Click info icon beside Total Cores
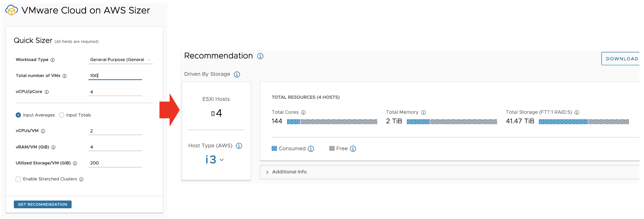 [303, 113]
